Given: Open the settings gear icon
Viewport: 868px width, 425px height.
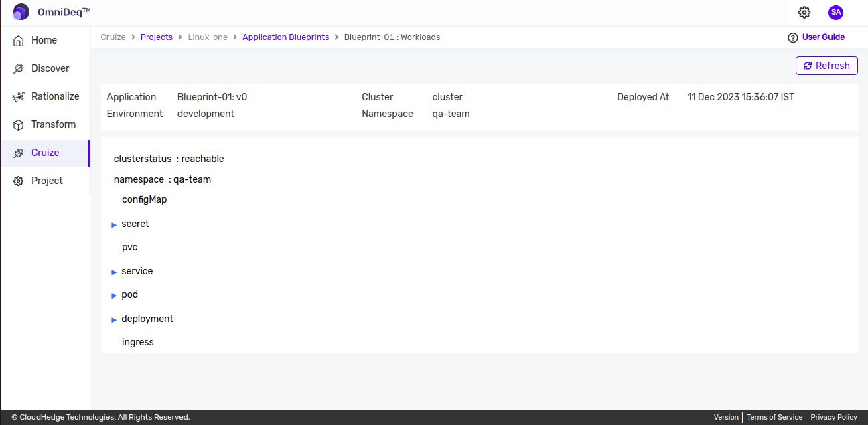Looking at the screenshot, I should tap(804, 12).
